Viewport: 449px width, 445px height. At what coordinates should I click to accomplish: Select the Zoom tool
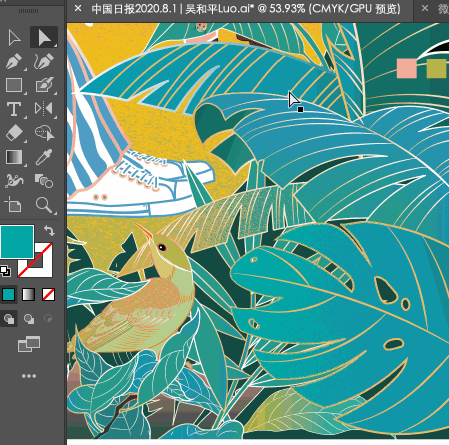[44, 205]
